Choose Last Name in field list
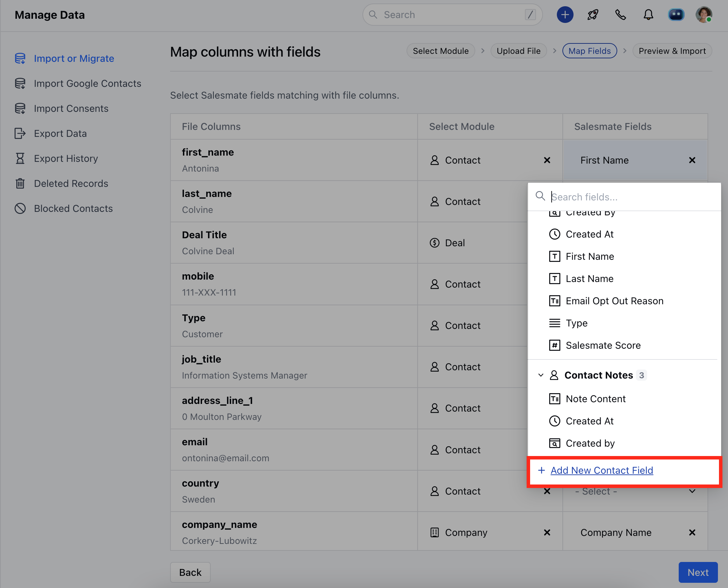Image resolution: width=728 pixels, height=588 pixels. (x=589, y=279)
